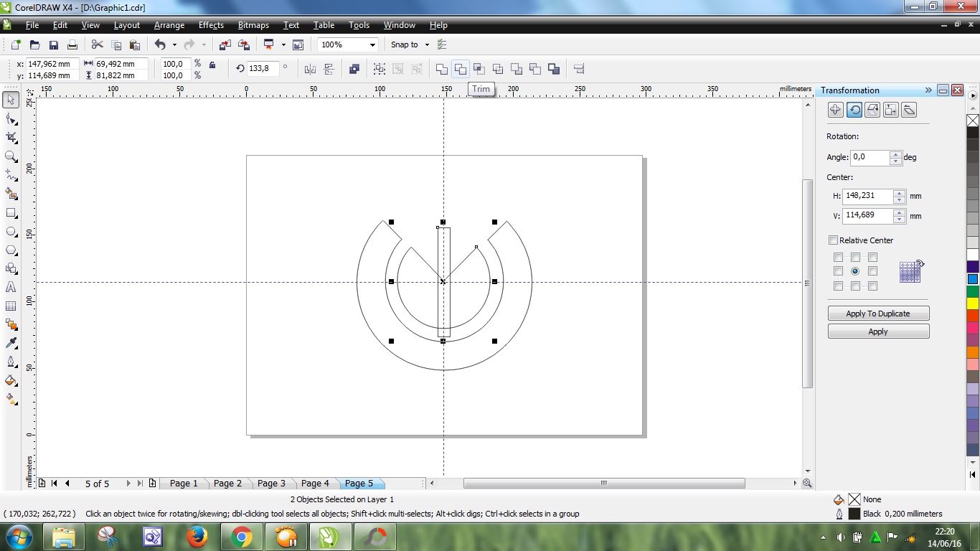Viewport: 980px width, 551px height.
Task: Select the bottom-right anchor point checkbox
Action: [872, 286]
